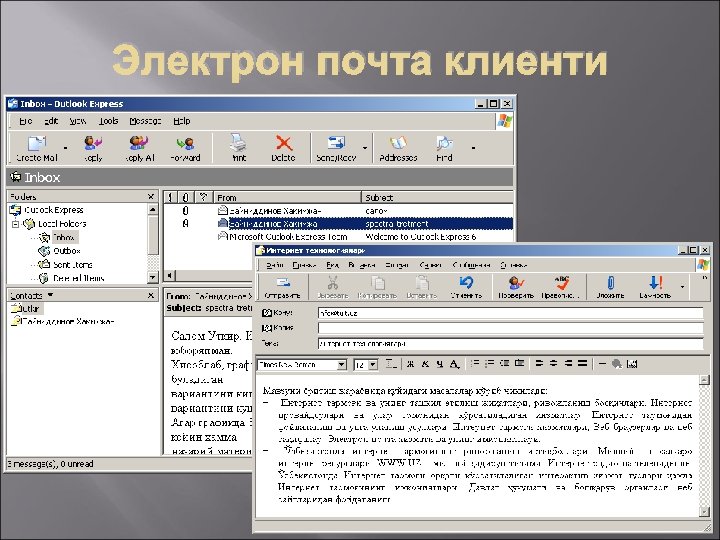Click Create Mail in Outlook Express toolbar

pos(37,148)
